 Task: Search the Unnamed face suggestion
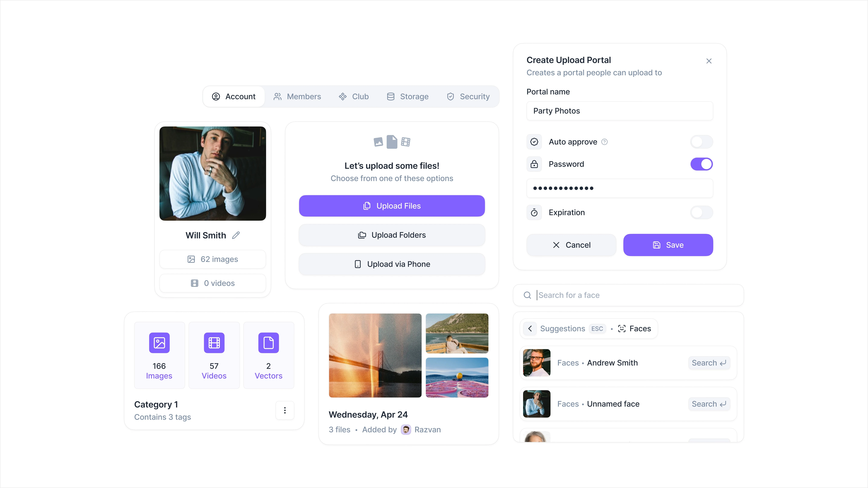point(709,404)
